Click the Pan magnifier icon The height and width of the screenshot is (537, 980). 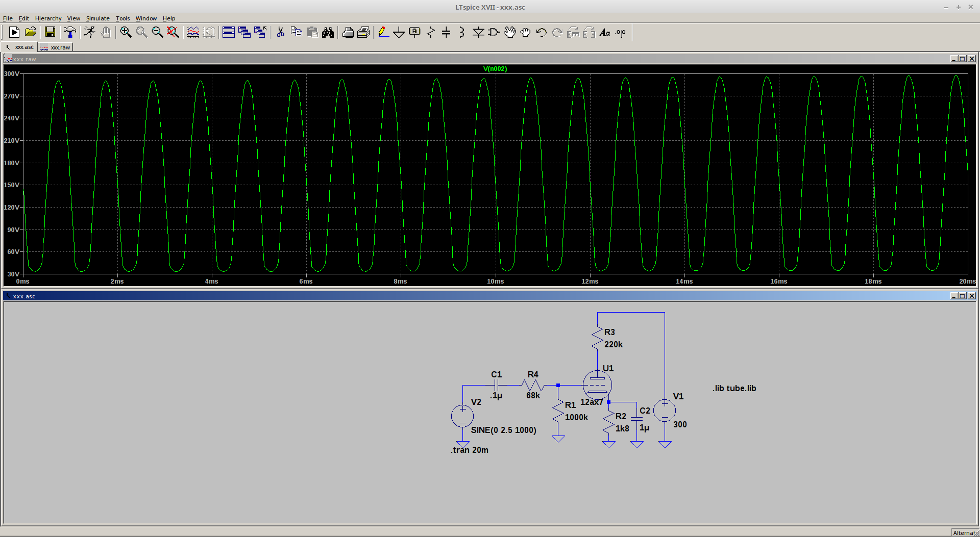click(x=141, y=33)
